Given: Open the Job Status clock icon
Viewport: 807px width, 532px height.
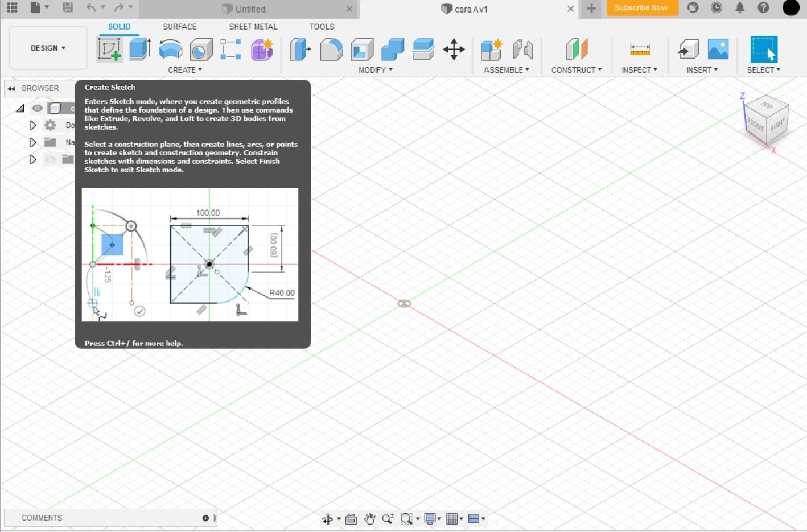Looking at the screenshot, I should coord(717,8).
